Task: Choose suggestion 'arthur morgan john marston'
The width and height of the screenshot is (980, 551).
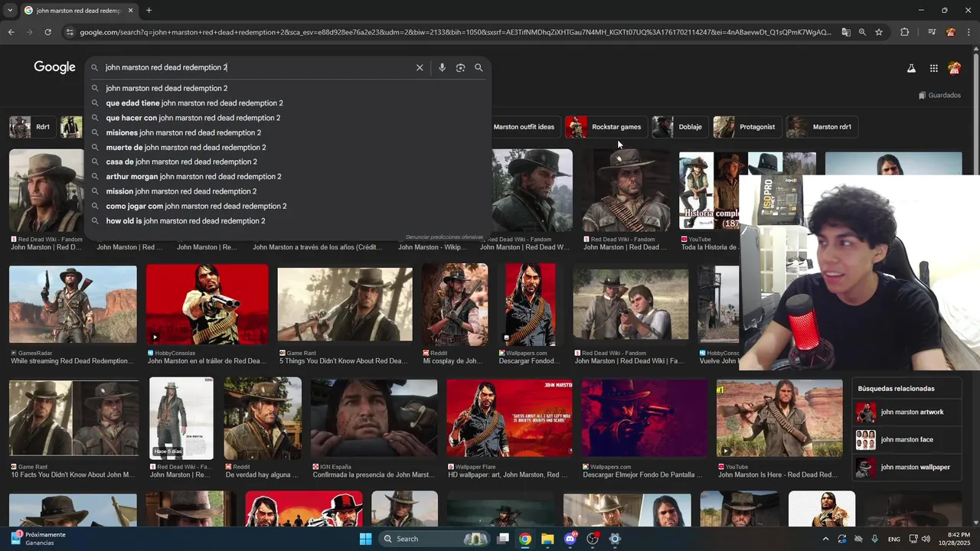Action: 287,177
